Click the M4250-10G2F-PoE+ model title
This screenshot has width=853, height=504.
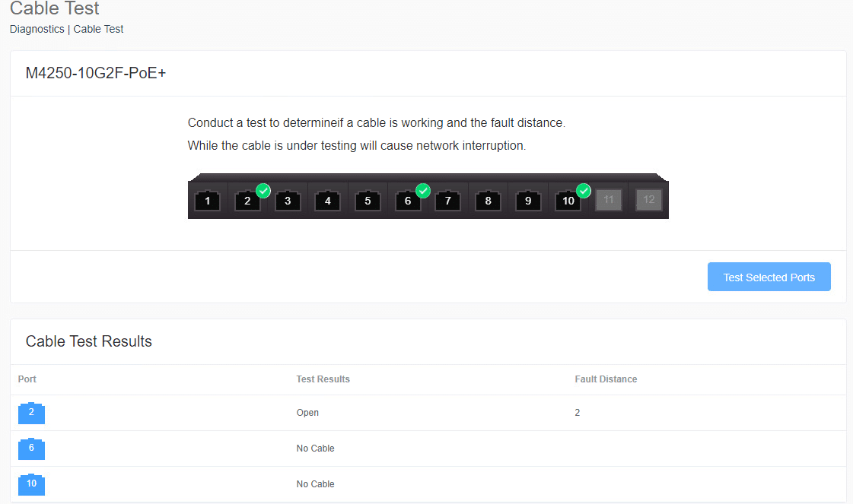pyautogui.click(x=96, y=73)
